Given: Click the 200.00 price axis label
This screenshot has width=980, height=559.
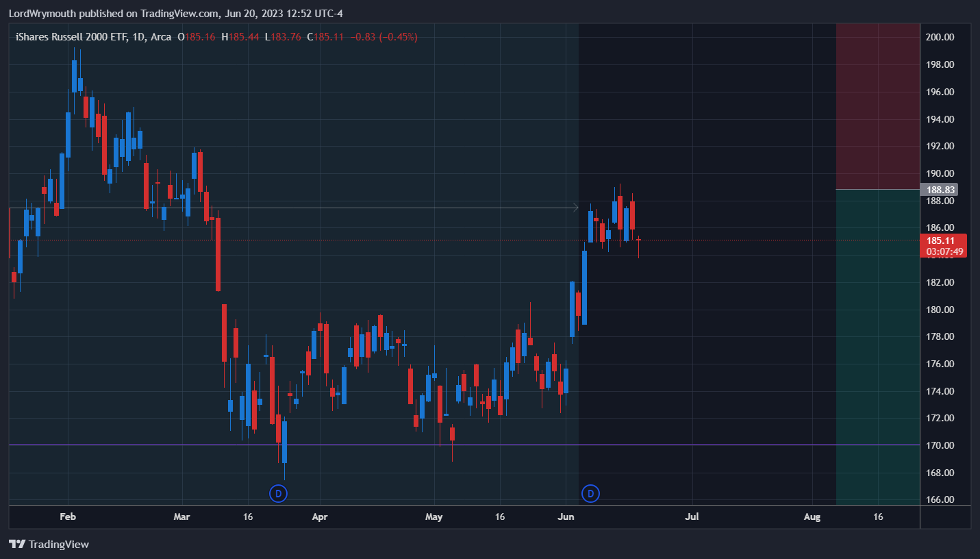Looking at the screenshot, I should pyautogui.click(x=940, y=37).
